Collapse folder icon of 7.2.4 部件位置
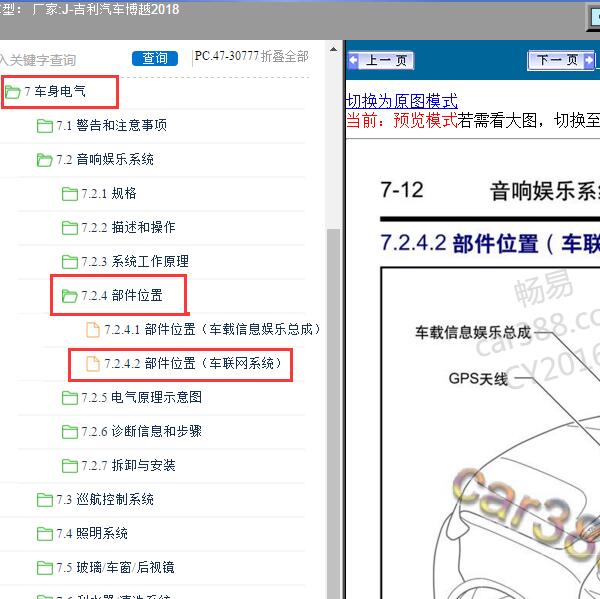 [70, 295]
